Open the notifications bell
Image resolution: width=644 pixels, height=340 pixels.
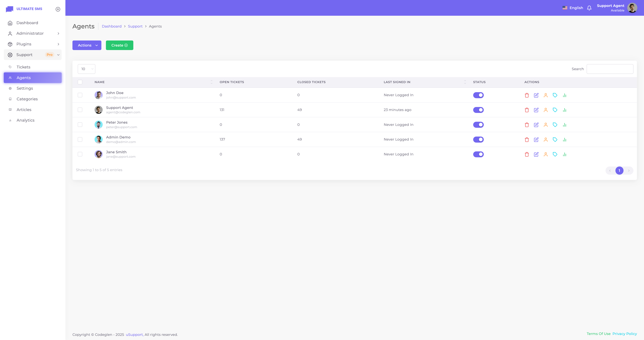[x=589, y=8]
